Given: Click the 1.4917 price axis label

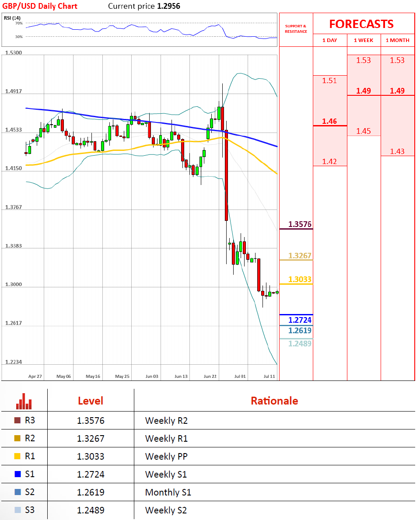Looking at the screenshot, I should 14,91.
